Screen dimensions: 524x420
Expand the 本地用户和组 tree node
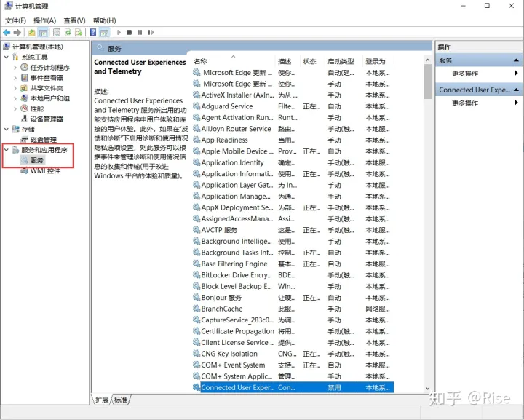point(15,98)
